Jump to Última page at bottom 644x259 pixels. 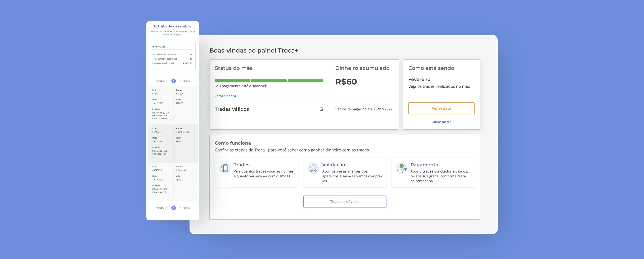coord(186,208)
